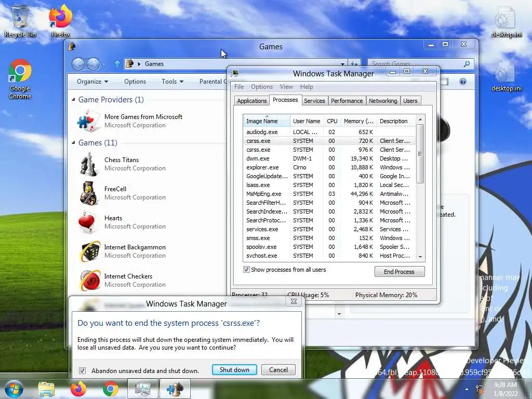Click the Start orb on taskbar
The image size is (532, 399).
(x=14, y=389)
